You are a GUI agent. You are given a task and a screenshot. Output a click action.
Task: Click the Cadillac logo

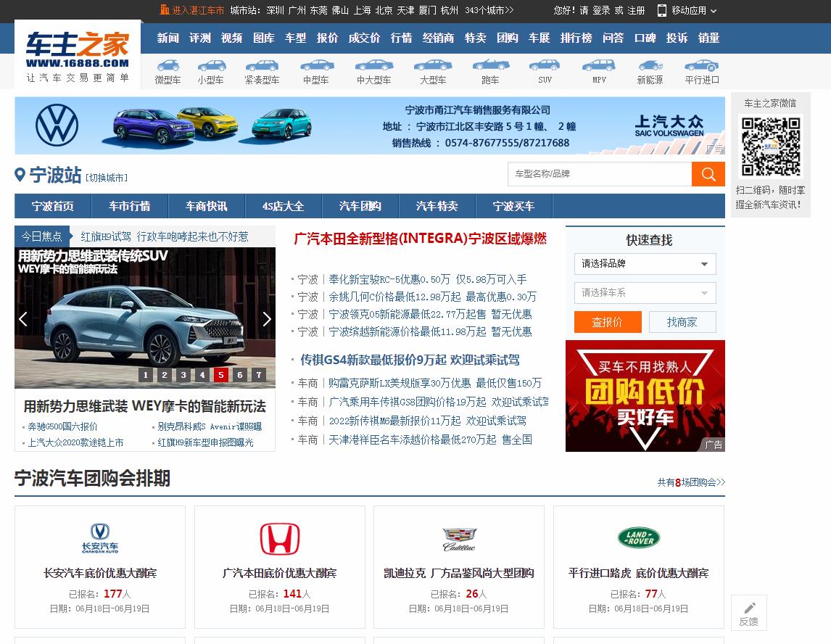click(459, 539)
